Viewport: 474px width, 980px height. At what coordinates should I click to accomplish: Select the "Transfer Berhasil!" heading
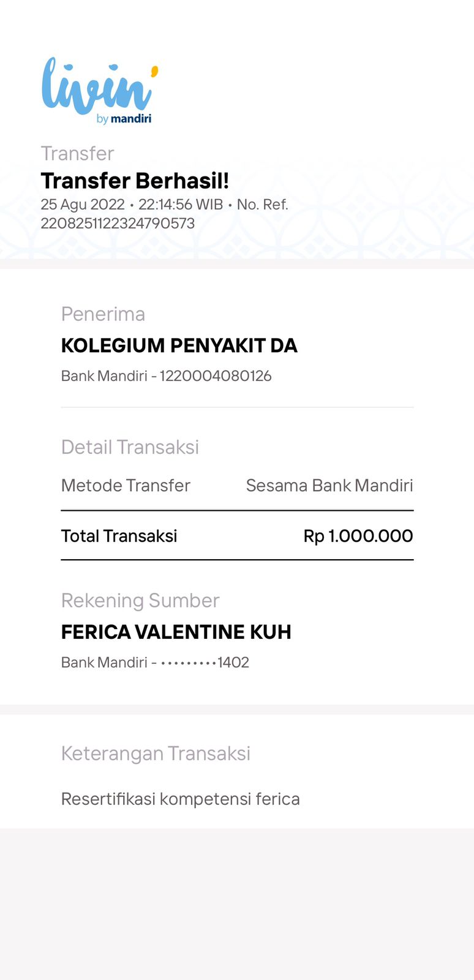tap(135, 181)
